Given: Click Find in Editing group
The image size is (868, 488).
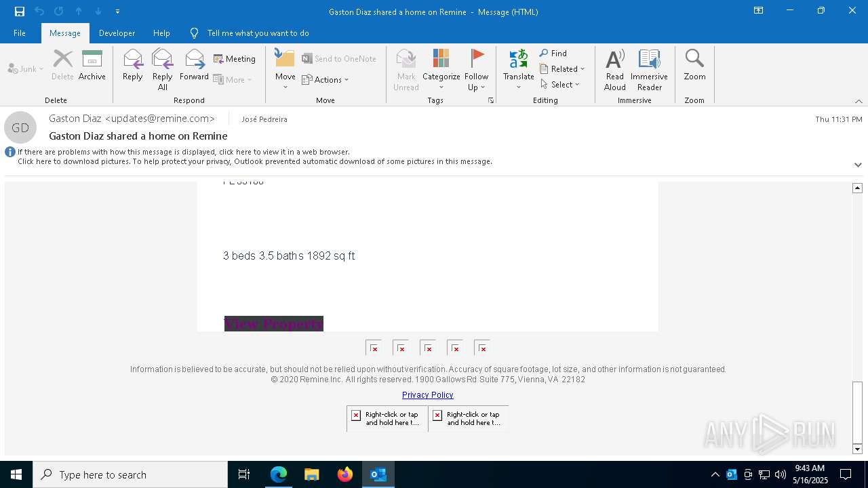Looking at the screenshot, I should point(553,53).
